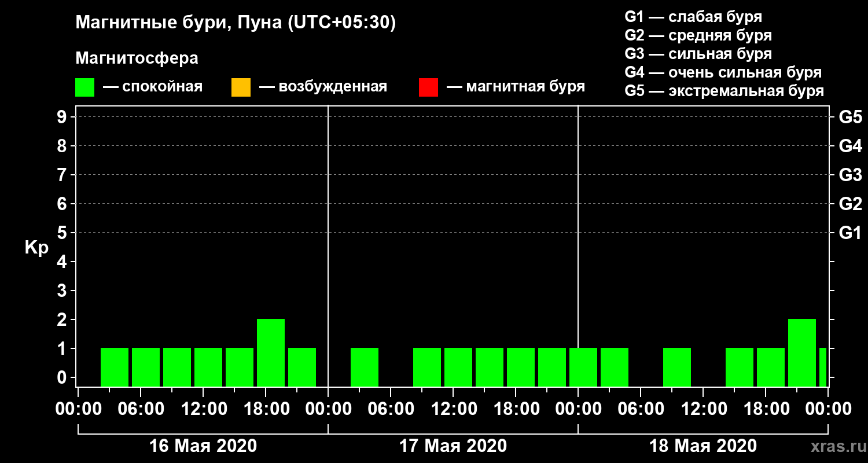Image resolution: width=868 pixels, height=463 pixels.
Task: Click the G2 label on right axis
Action: [850, 204]
